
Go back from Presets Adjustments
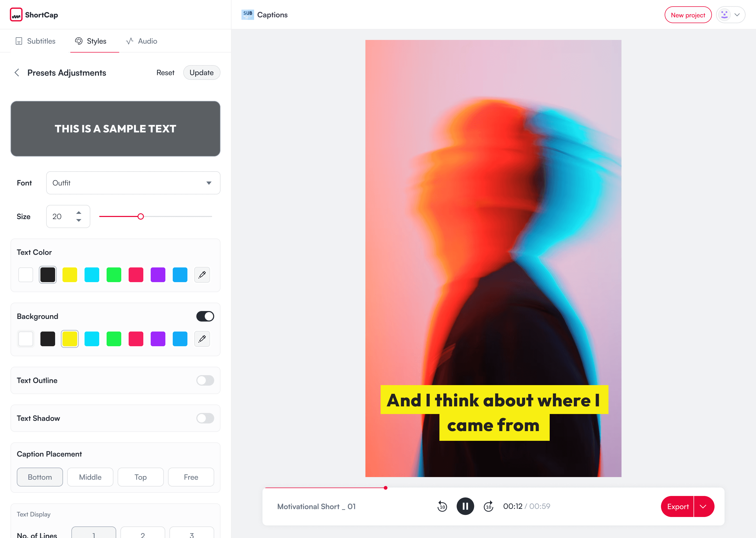click(x=17, y=73)
